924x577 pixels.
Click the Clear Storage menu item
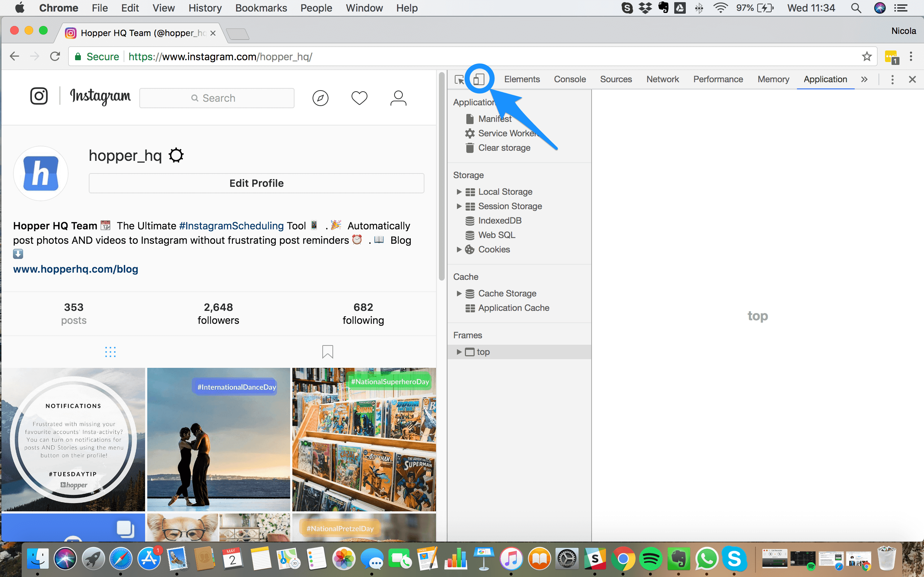click(x=504, y=147)
